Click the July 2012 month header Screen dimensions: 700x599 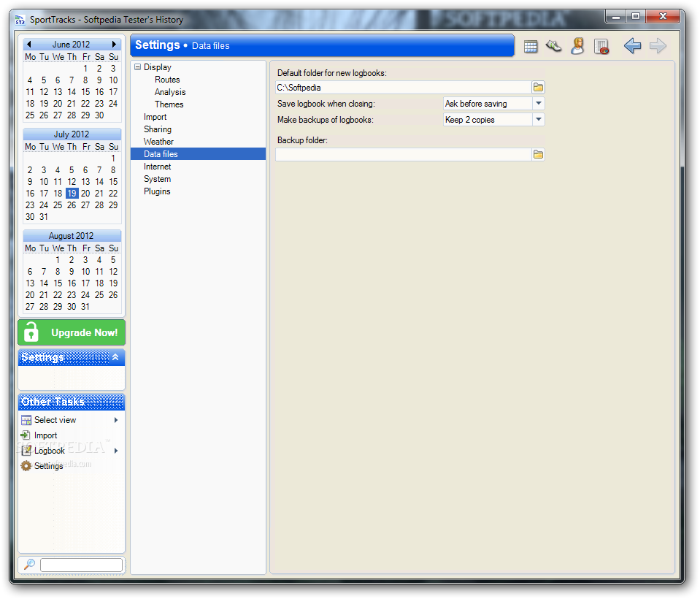click(x=72, y=134)
